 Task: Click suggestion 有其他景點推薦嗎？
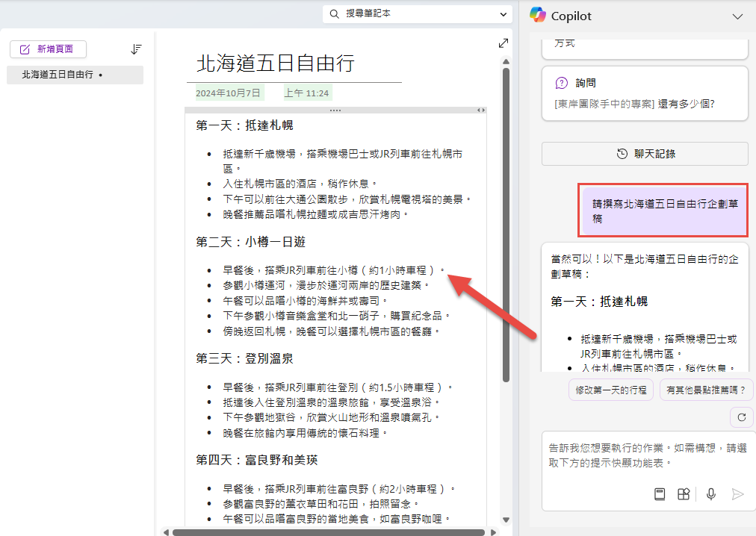tap(706, 390)
